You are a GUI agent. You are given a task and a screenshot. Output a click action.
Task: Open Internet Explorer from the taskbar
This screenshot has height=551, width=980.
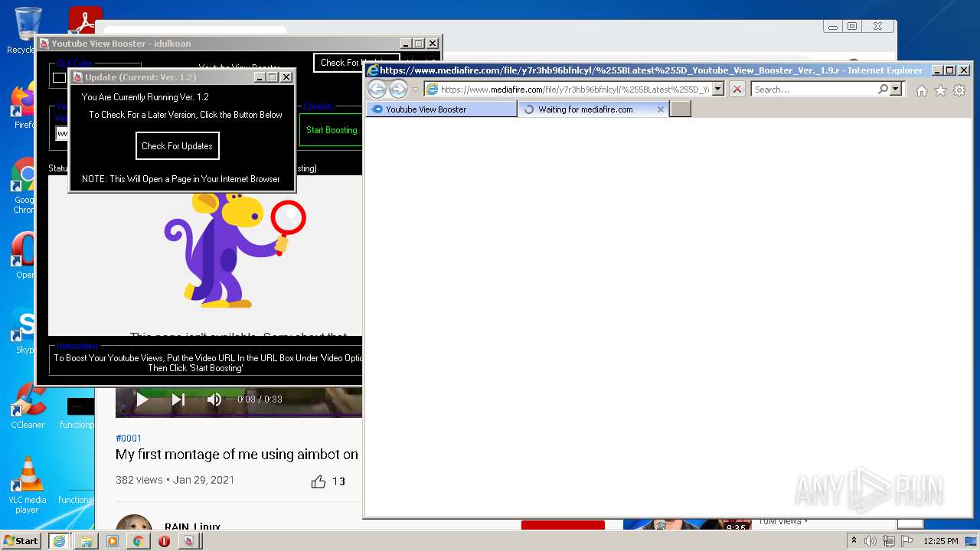point(59,541)
